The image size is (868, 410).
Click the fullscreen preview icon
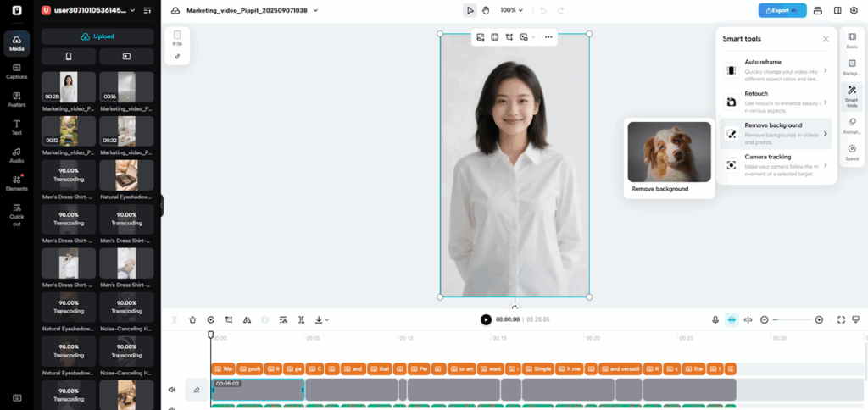(841, 319)
